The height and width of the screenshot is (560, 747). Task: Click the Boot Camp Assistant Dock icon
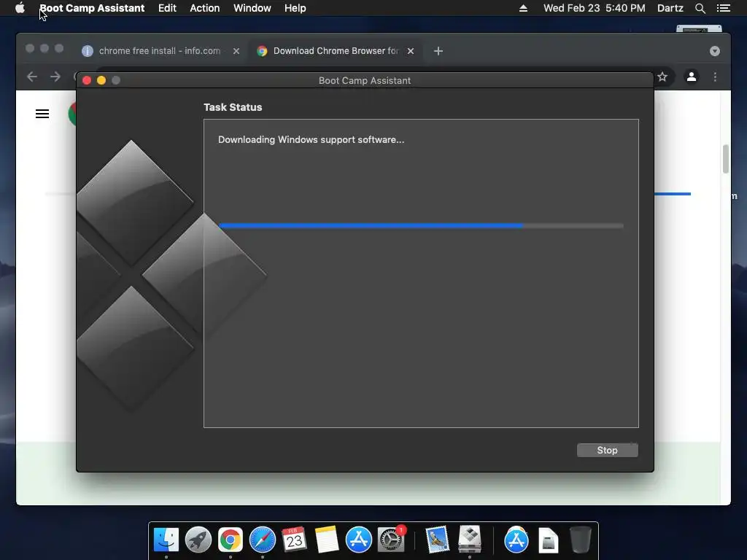pyautogui.click(x=470, y=540)
